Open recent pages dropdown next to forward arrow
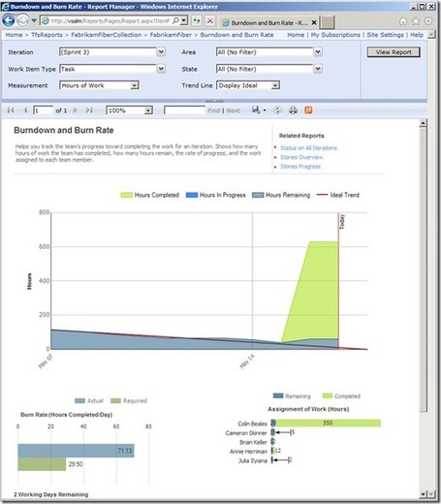 [x=34, y=21]
